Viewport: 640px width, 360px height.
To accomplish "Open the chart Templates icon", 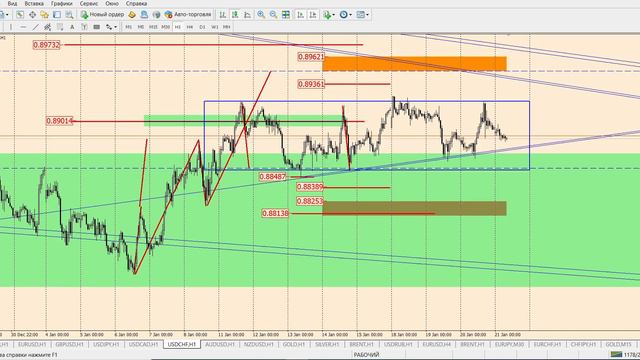I will coord(360,15).
